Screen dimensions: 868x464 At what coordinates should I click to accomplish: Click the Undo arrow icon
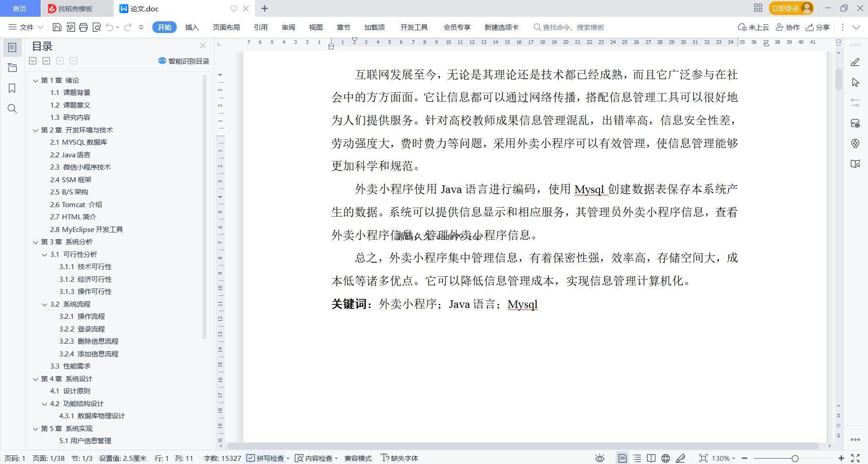coord(109,27)
